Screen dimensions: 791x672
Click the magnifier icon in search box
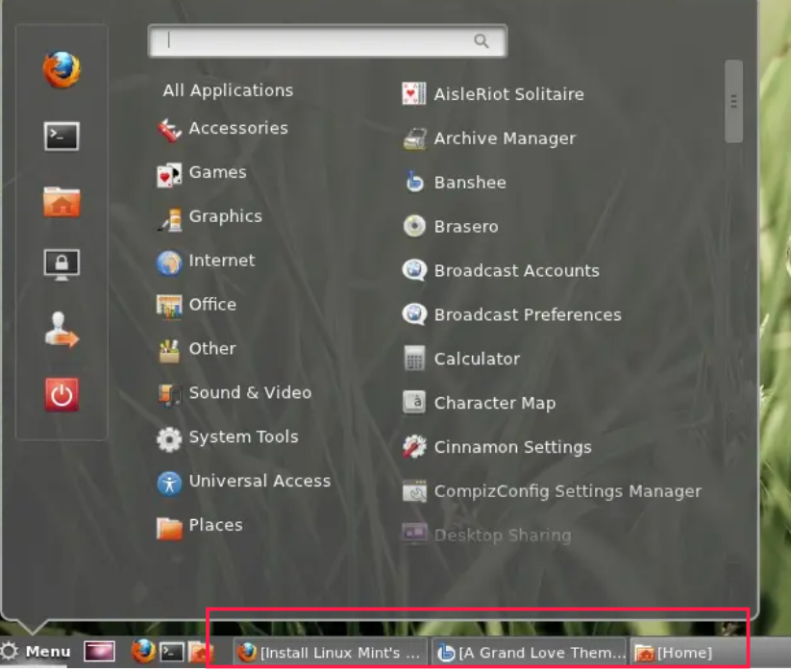tap(482, 41)
